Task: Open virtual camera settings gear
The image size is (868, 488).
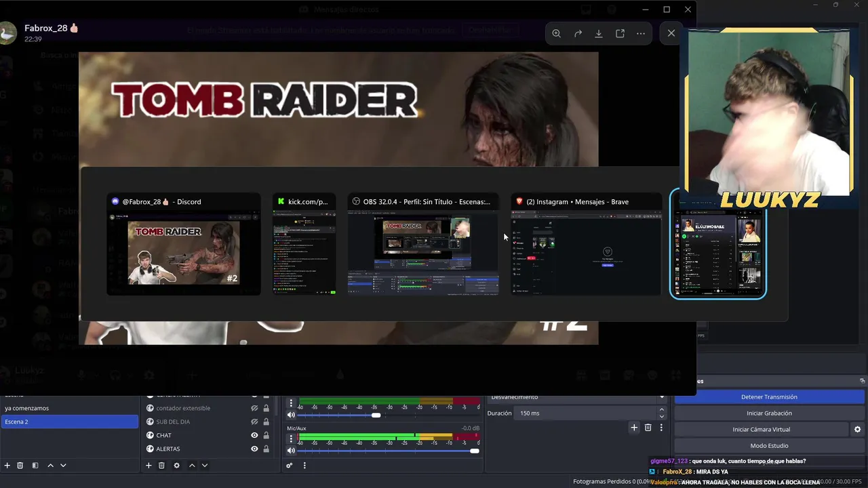Action: coord(857,429)
